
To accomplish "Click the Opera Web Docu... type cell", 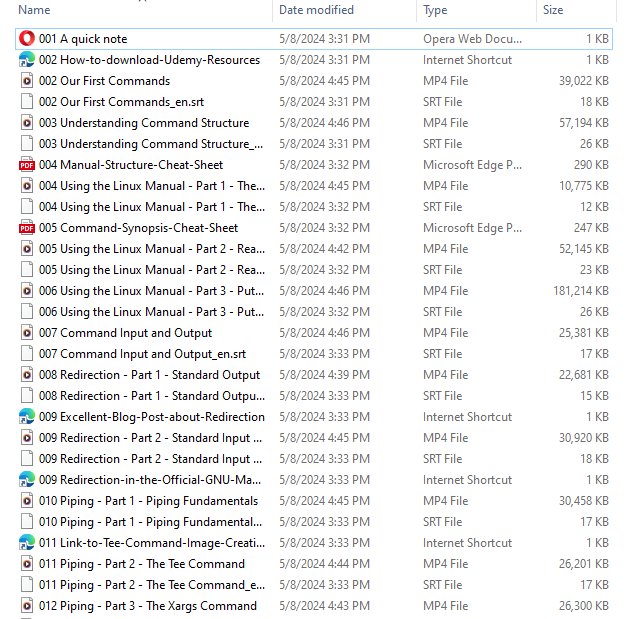I will (x=472, y=39).
